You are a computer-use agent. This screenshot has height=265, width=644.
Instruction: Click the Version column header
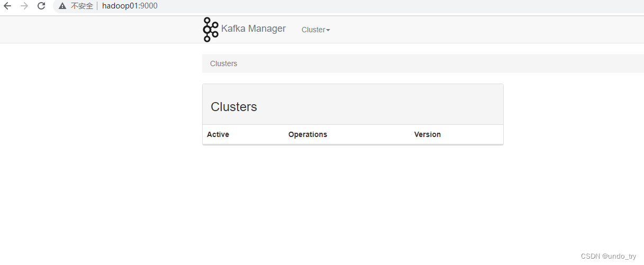(x=428, y=134)
